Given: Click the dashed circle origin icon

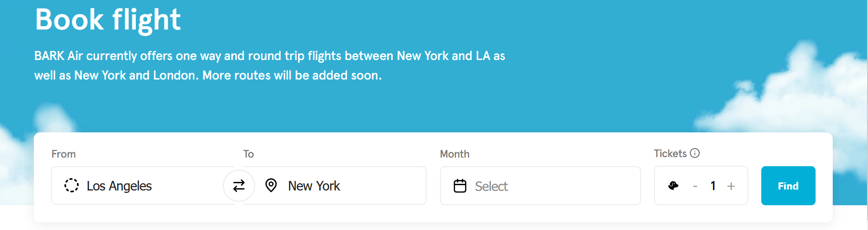Looking at the screenshot, I should (x=71, y=185).
